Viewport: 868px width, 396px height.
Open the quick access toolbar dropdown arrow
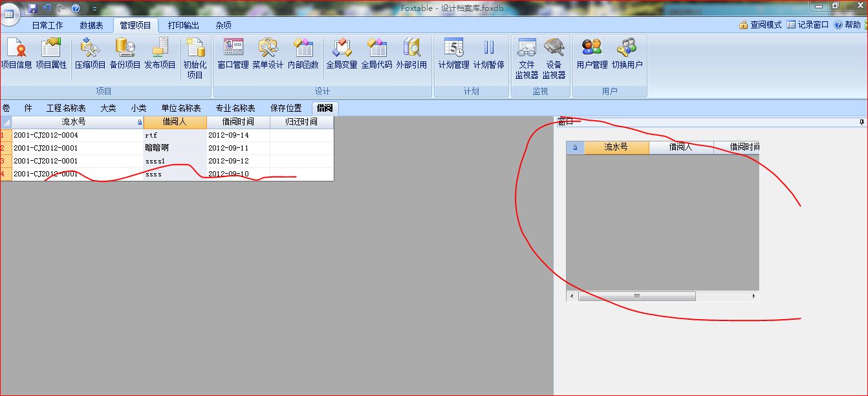94,8
